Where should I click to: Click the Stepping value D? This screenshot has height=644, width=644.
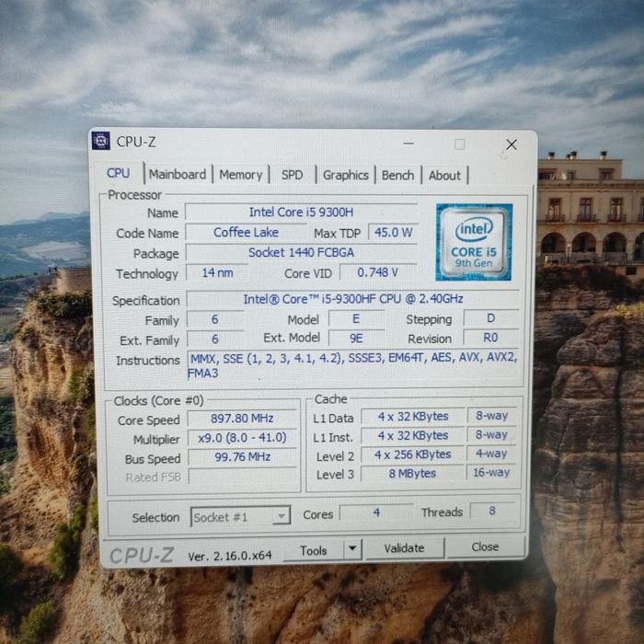click(x=491, y=318)
